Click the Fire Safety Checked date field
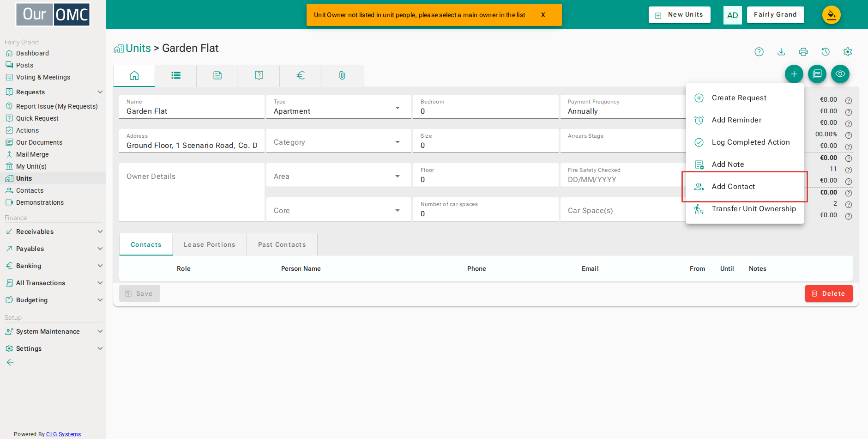Viewport: 868px width, 439px height. coord(624,175)
